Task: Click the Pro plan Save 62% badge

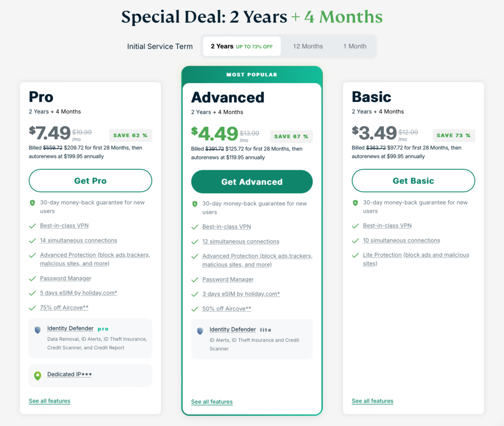Action: [130, 135]
